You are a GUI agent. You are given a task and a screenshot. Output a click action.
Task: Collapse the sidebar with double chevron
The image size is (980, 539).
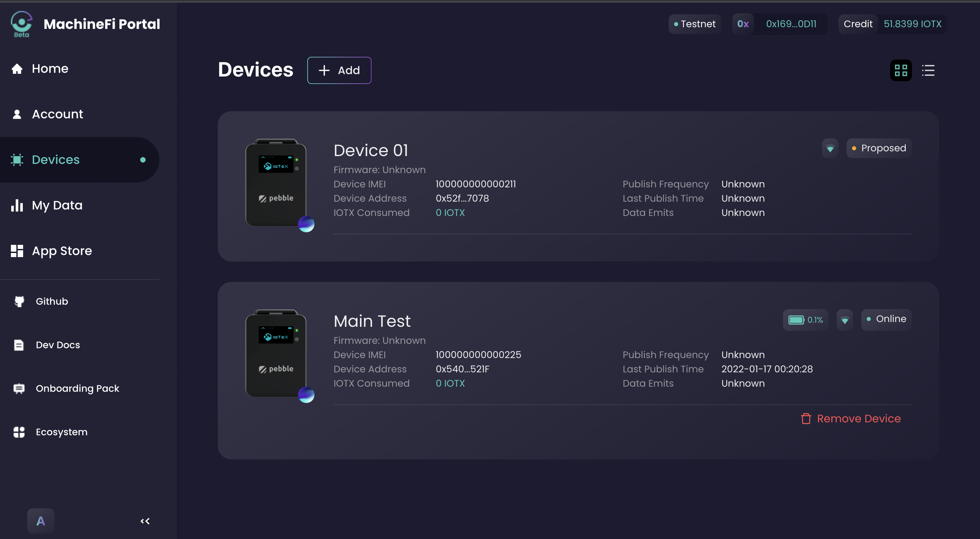145,521
